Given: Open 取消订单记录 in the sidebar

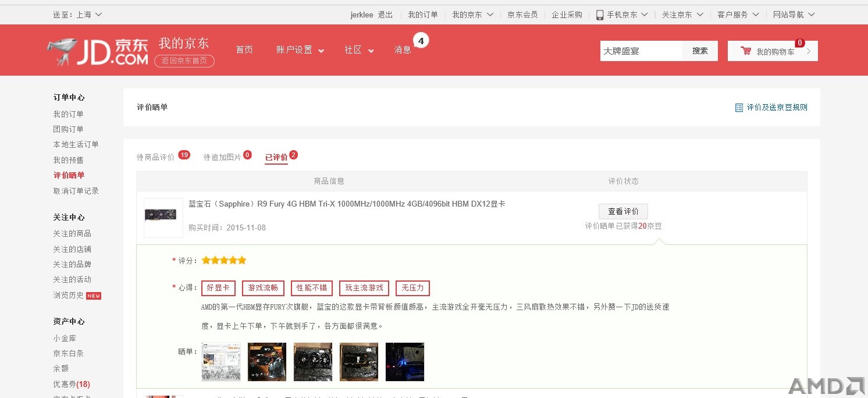Looking at the screenshot, I should [x=76, y=191].
